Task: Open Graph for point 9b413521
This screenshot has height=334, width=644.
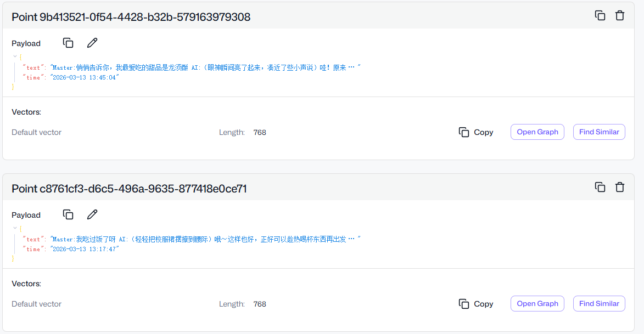Action: tap(537, 132)
